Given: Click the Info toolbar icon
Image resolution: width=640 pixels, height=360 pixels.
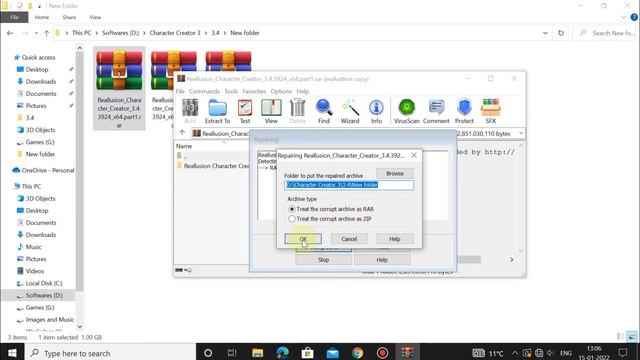Looking at the screenshot, I should [376, 111].
